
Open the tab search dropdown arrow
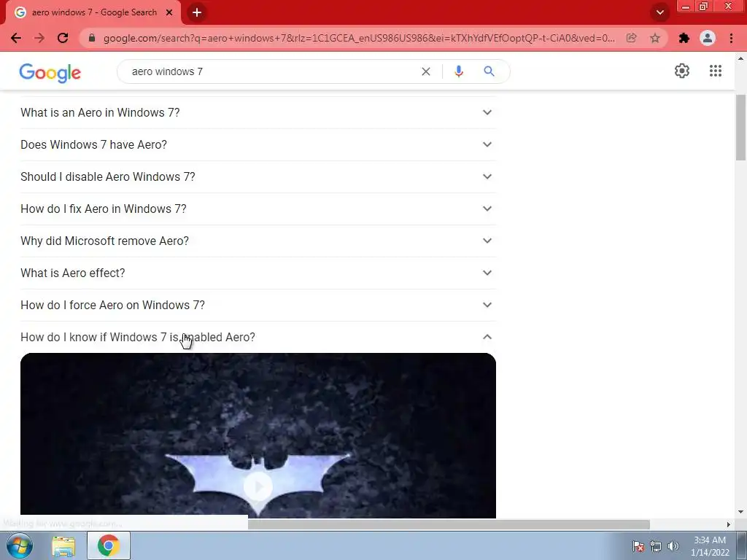tap(659, 12)
